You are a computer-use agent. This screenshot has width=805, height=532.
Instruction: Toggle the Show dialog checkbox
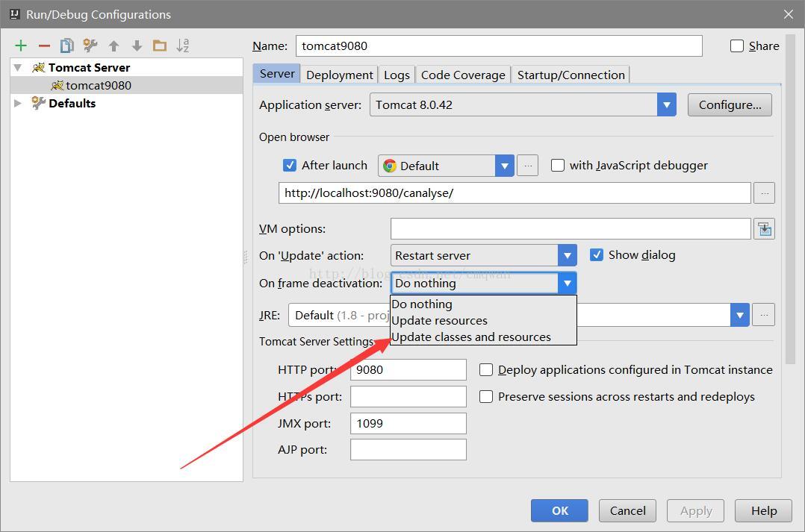coord(597,255)
